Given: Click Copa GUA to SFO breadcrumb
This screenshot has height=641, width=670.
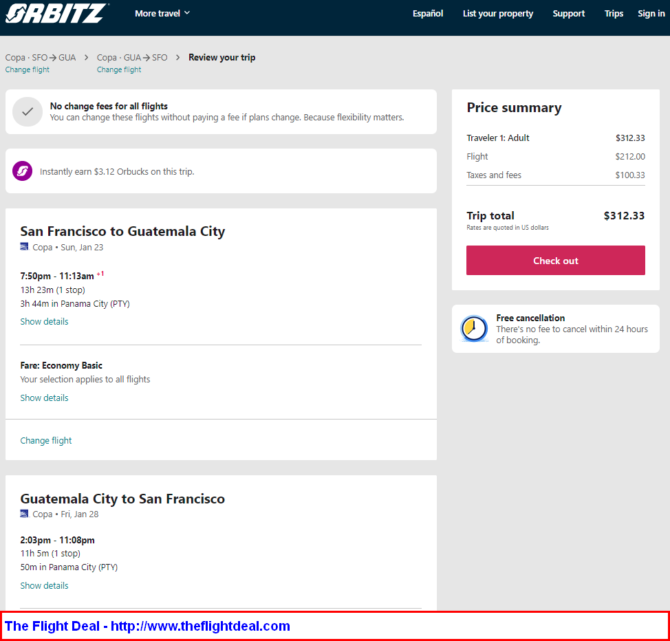Looking at the screenshot, I should pyautogui.click(x=132, y=57).
